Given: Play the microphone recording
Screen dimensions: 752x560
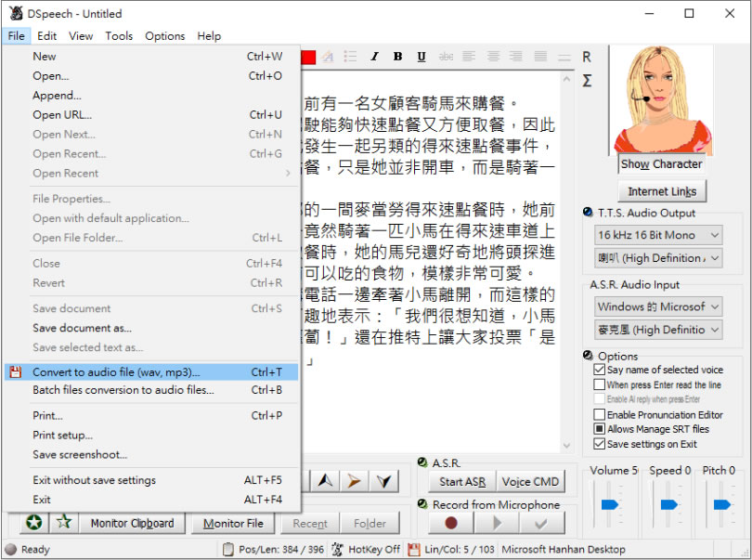Looking at the screenshot, I should pos(497,523).
